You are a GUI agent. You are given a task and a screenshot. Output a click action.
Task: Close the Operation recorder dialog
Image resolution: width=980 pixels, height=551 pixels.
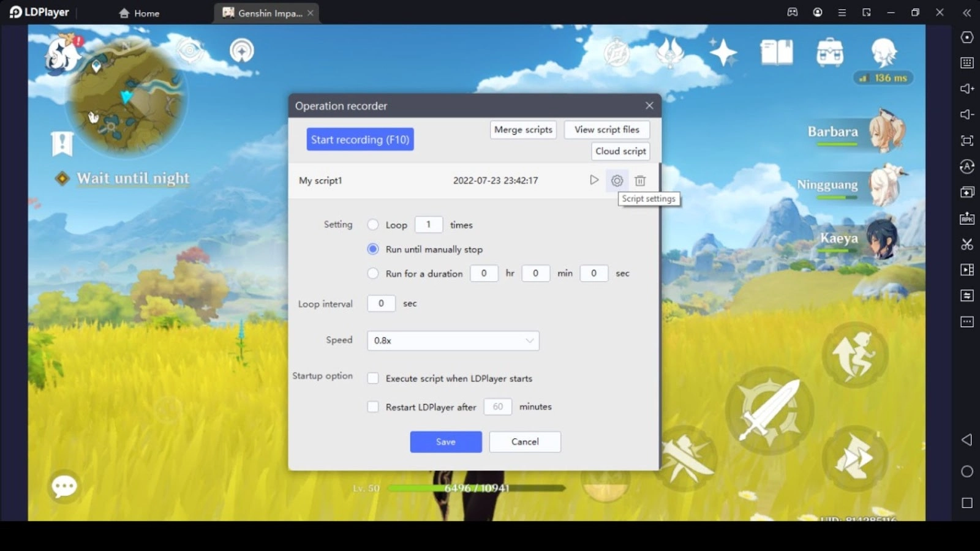click(x=649, y=105)
